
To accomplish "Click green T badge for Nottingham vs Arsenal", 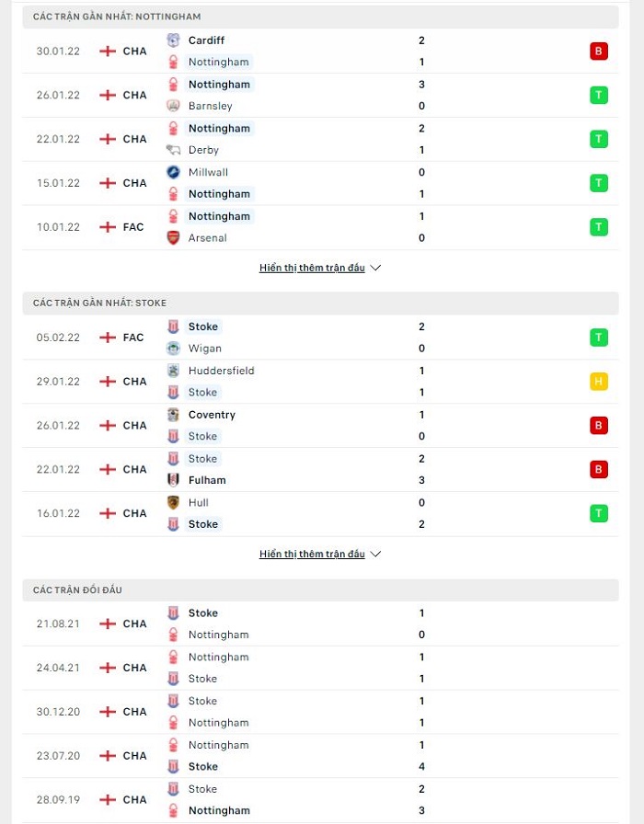I will [x=599, y=227].
